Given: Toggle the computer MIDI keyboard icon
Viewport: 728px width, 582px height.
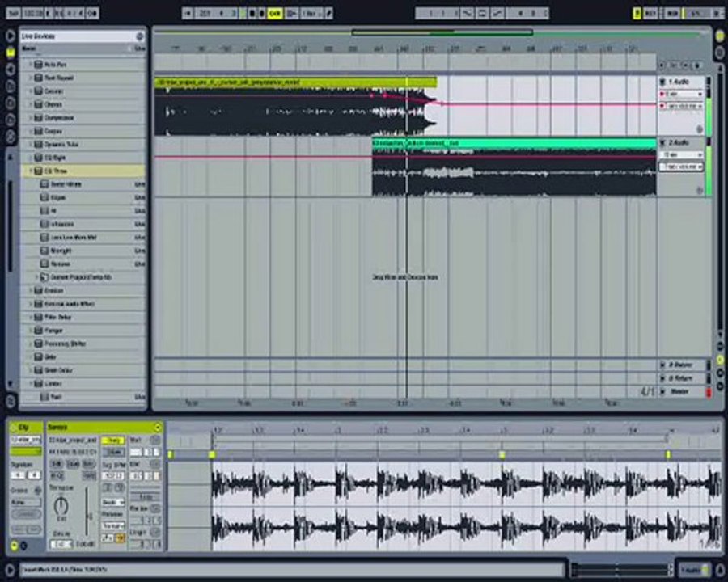Looking at the screenshot, I should click(x=637, y=14).
